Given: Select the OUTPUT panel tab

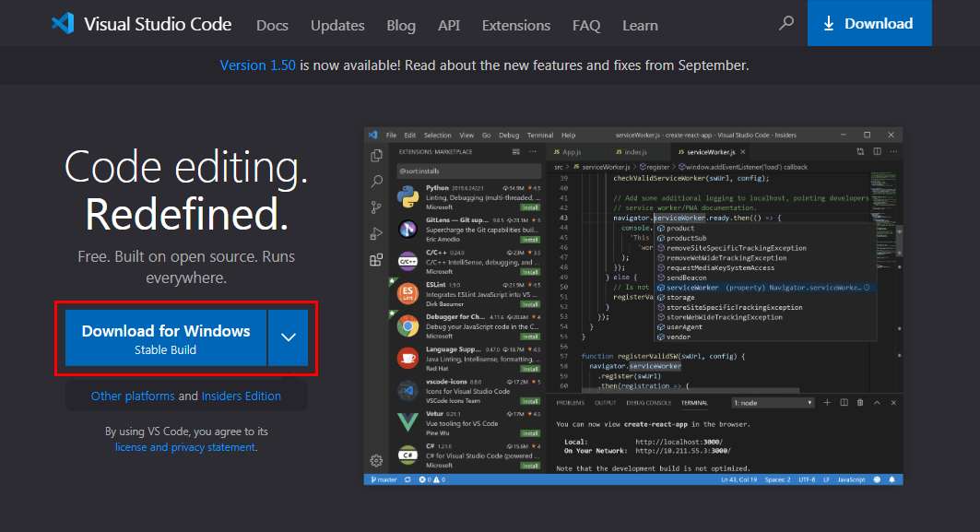Looking at the screenshot, I should tap(605, 403).
